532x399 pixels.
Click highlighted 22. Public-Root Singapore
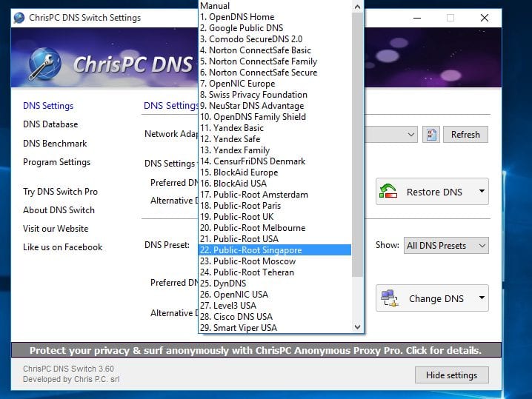tap(274, 250)
